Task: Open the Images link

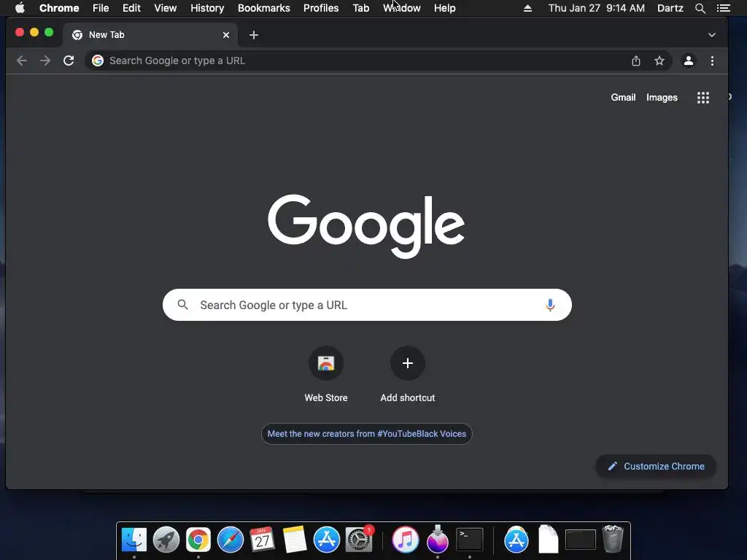Action: [662, 97]
